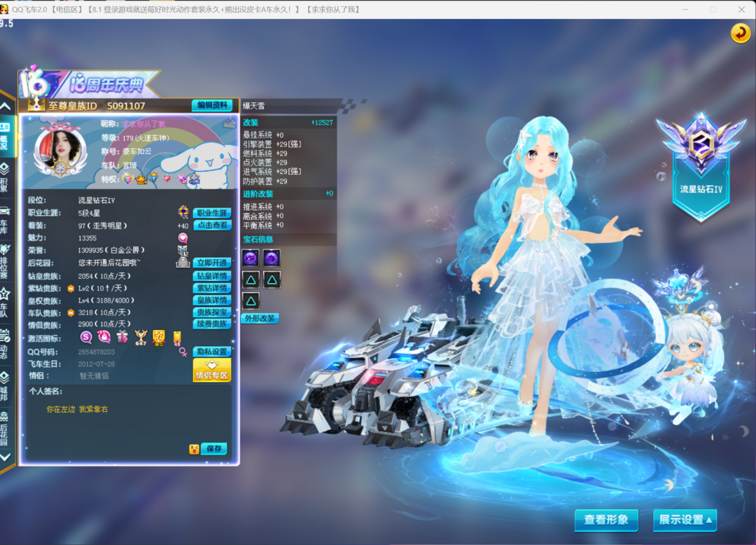
Task: Click the 流星钻石IV rank badge
Action: 701,167
